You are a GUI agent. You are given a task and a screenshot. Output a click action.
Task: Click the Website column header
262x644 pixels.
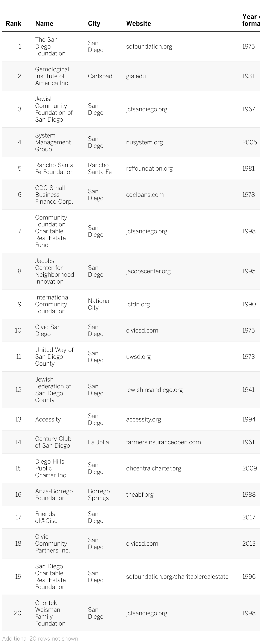(139, 23)
